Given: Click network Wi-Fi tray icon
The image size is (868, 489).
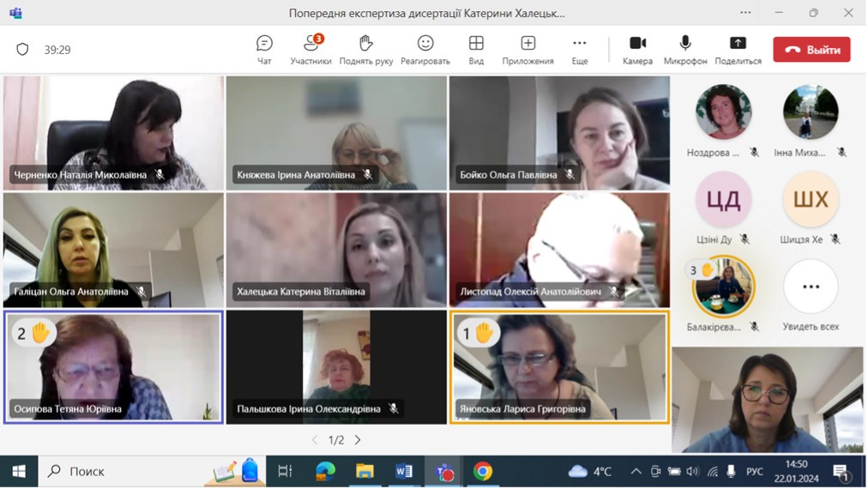Looking at the screenshot, I should 713,471.
